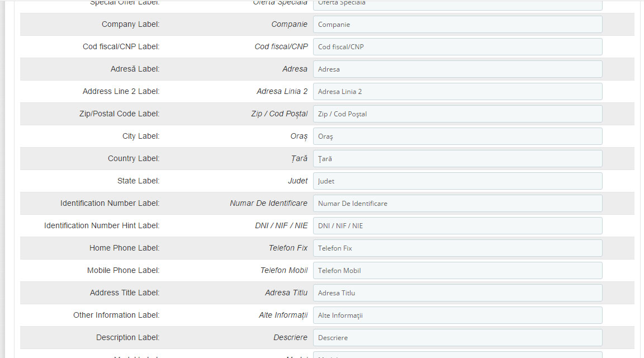Image resolution: width=644 pixels, height=358 pixels.
Task: Click the Zip/Postal Code input field
Action: click(457, 114)
